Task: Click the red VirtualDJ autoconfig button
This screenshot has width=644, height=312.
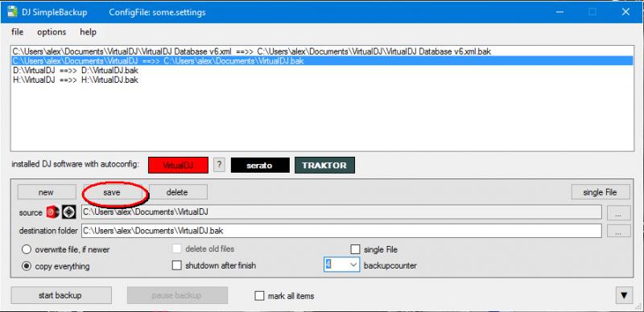Action: pyautogui.click(x=178, y=166)
